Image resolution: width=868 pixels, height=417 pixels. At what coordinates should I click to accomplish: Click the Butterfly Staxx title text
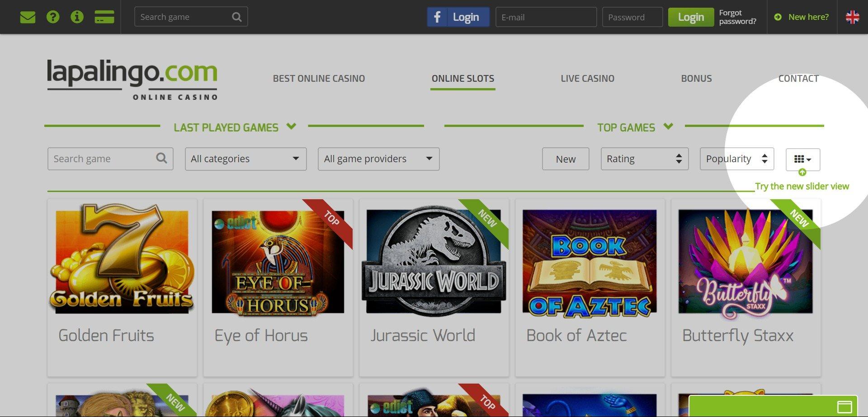[738, 336]
